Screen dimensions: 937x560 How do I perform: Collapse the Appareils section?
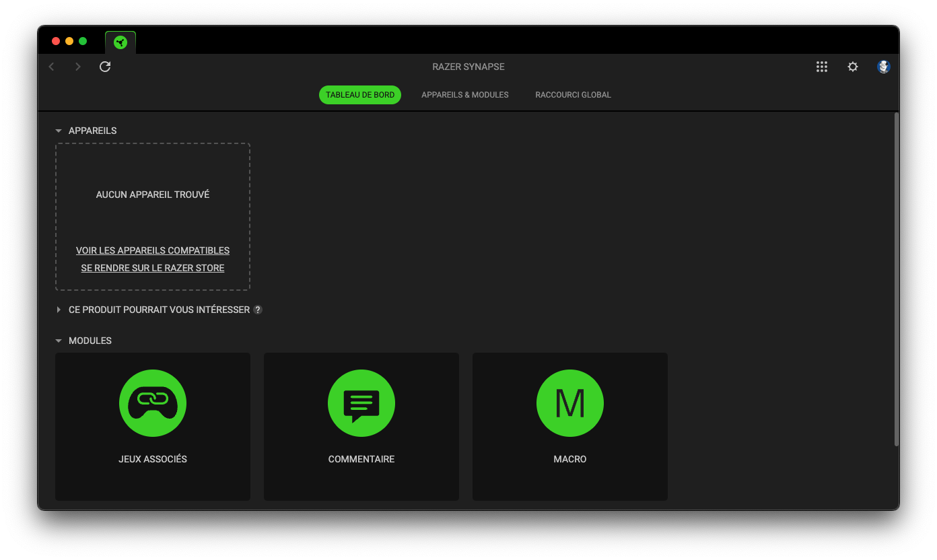tap(59, 131)
